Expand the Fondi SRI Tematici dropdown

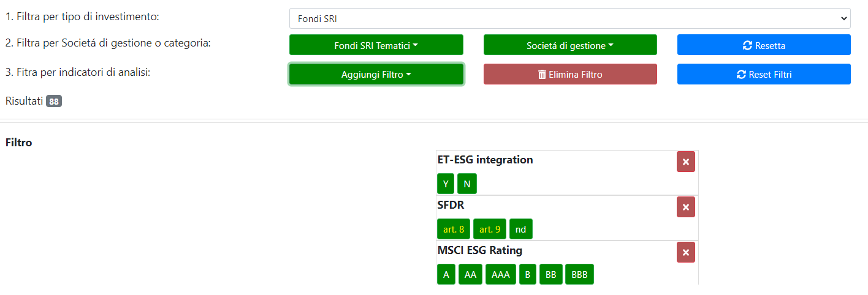pos(376,45)
